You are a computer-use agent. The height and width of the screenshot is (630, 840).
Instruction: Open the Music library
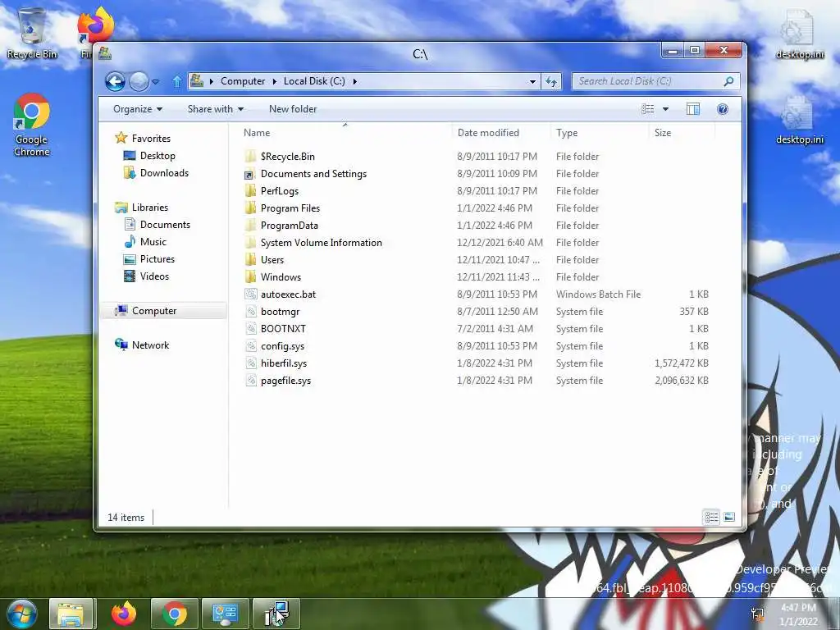click(153, 242)
